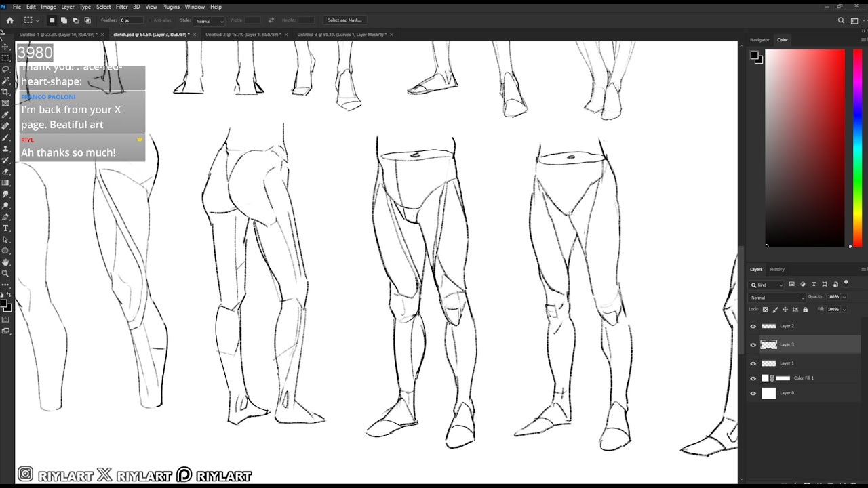Open the Plugins menu
The image size is (868, 488).
click(x=171, y=7)
